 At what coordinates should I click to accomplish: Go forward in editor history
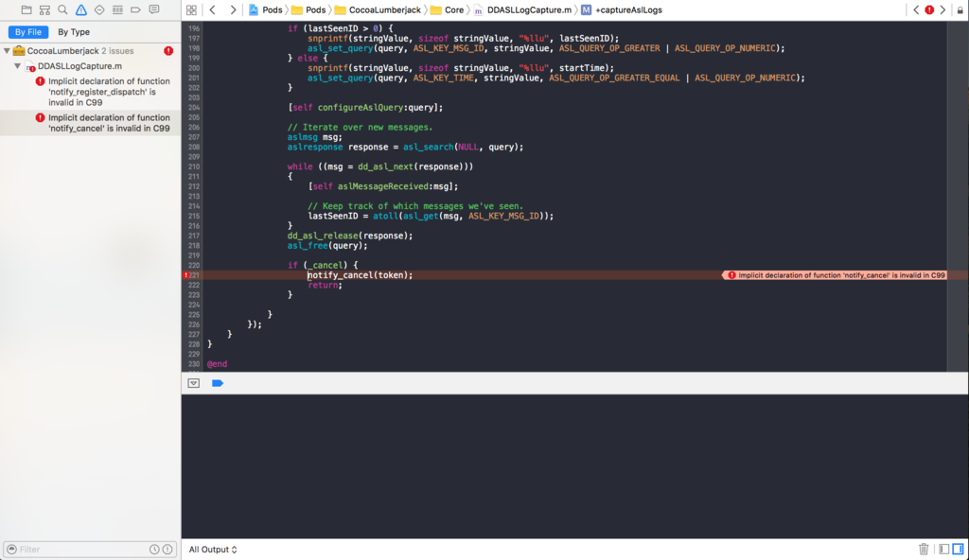[233, 9]
